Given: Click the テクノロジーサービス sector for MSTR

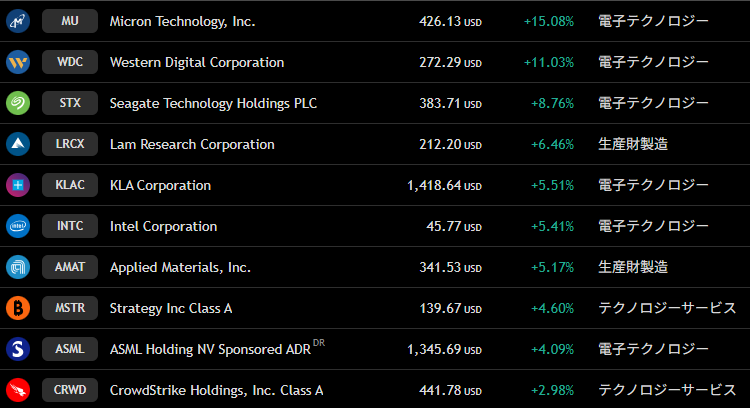Looking at the screenshot, I should 667,308.
